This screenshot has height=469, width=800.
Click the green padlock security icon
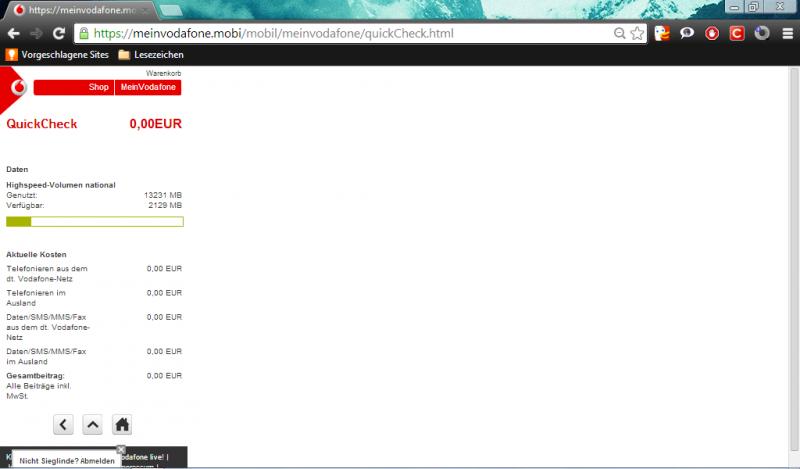84,34
